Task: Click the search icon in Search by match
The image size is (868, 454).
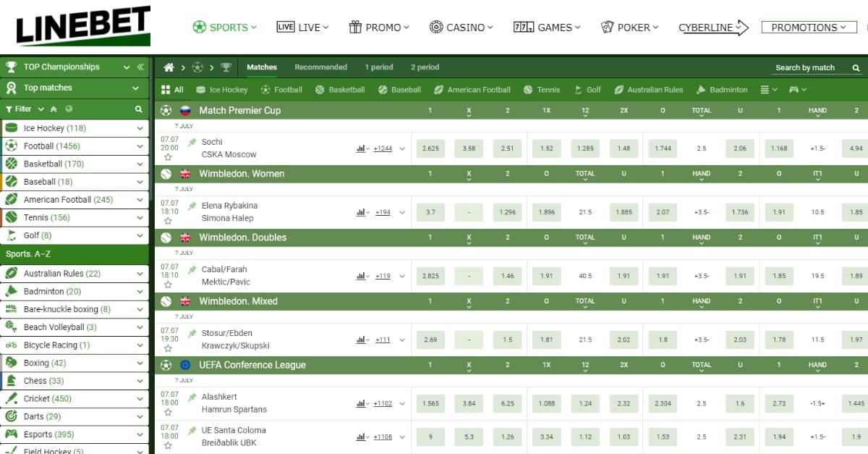Action: tap(856, 67)
